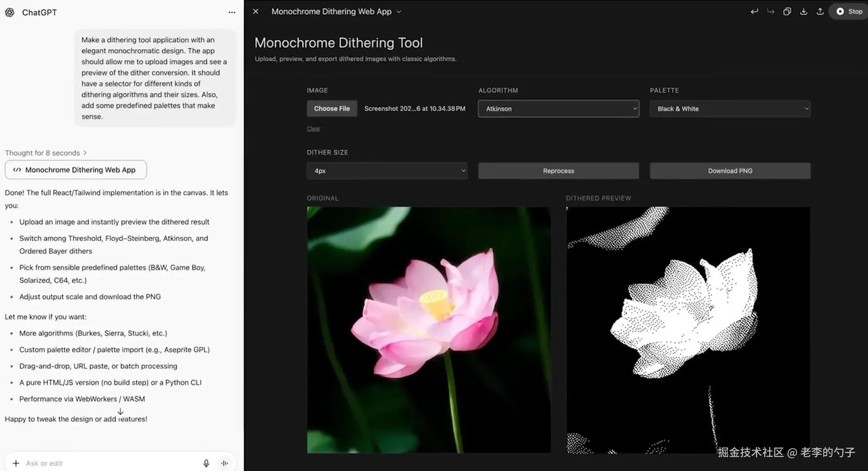Screen dimensions: 868x471
Task: Stop the running canvas preview
Action: click(849, 12)
